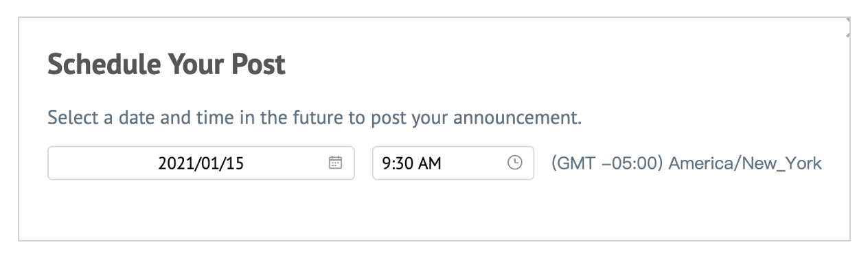Screen dimensions: 868x258
Task: Close the Schedule Your Post dialog
Action: (x=849, y=28)
